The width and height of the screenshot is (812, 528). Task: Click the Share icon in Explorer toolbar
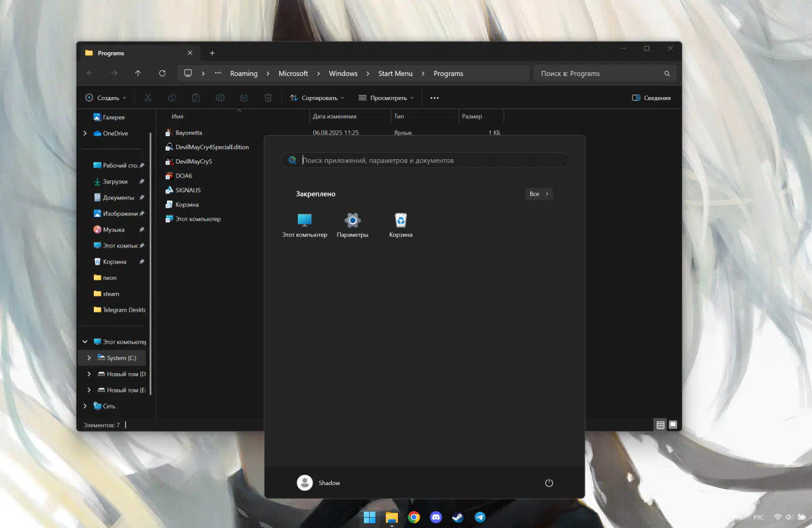coord(244,98)
